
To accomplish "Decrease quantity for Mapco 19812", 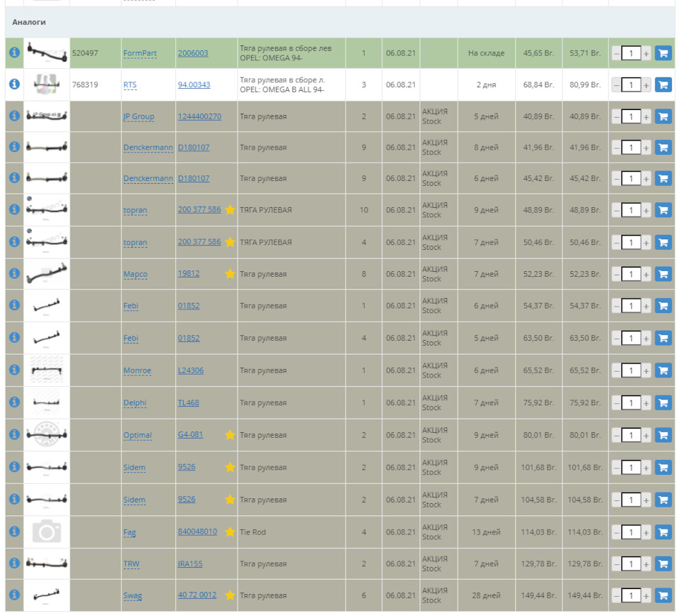I will (x=616, y=275).
